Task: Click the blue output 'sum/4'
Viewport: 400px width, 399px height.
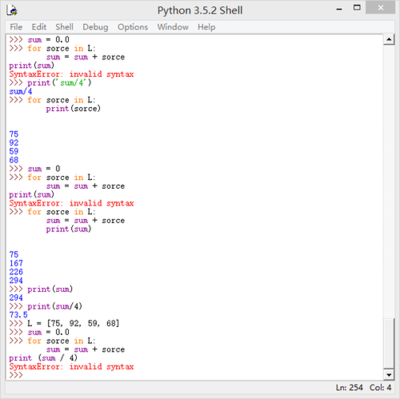Action: (21, 91)
